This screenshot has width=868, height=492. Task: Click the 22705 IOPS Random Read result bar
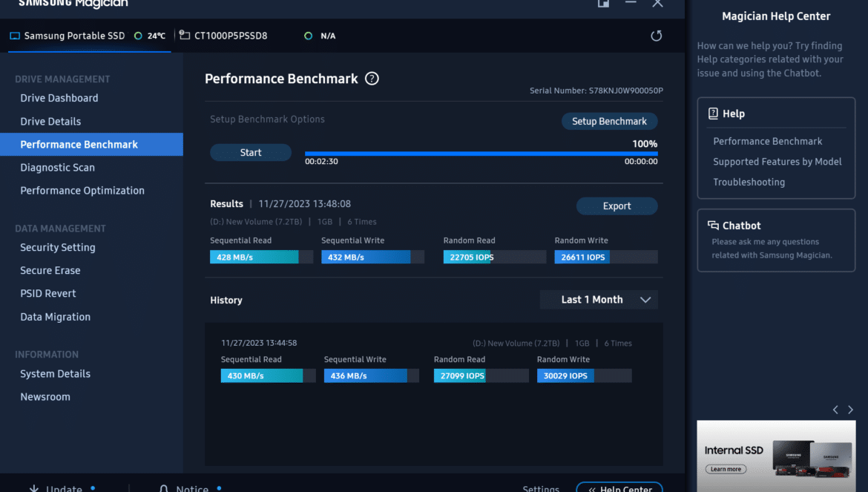[x=495, y=257]
